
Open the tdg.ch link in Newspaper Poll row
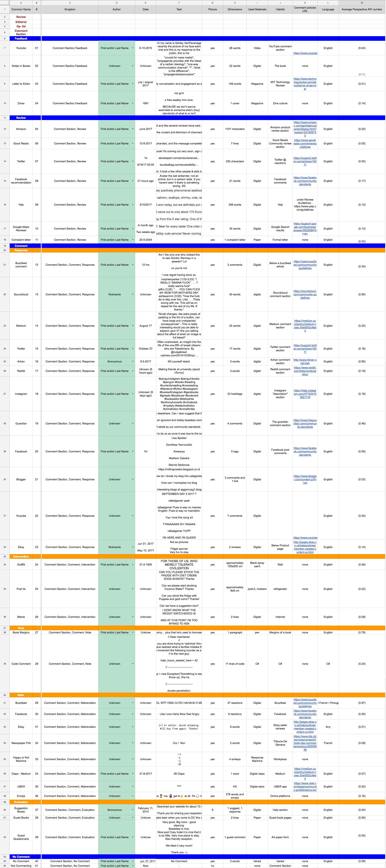pyautogui.click(x=305, y=743)
